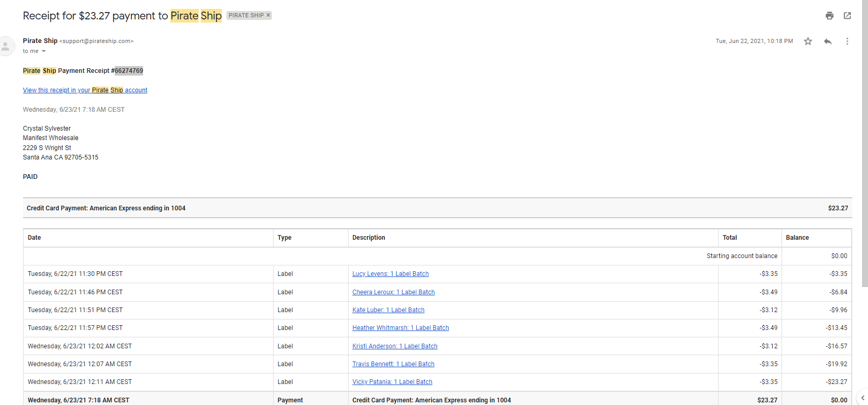Click the $0.00 starting balance value
The height and width of the screenshot is (405, 868).
coord(839,256)
